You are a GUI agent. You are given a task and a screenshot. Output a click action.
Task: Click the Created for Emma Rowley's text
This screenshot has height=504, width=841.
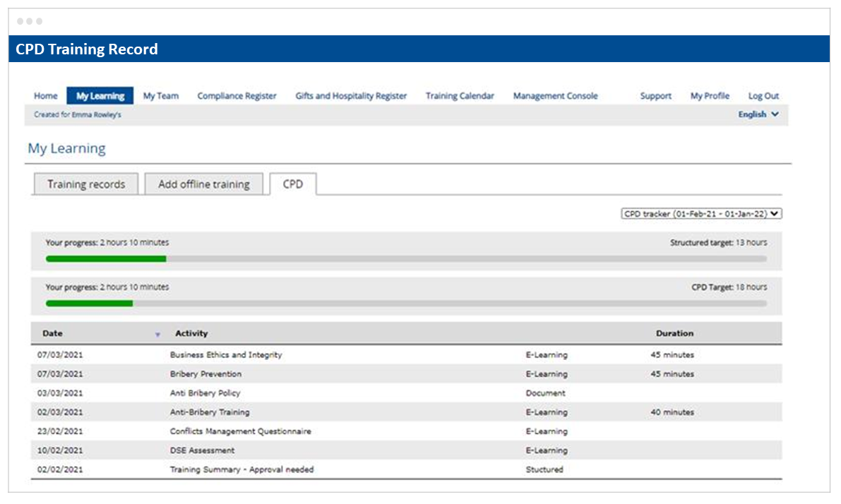(x=77, y=114)
